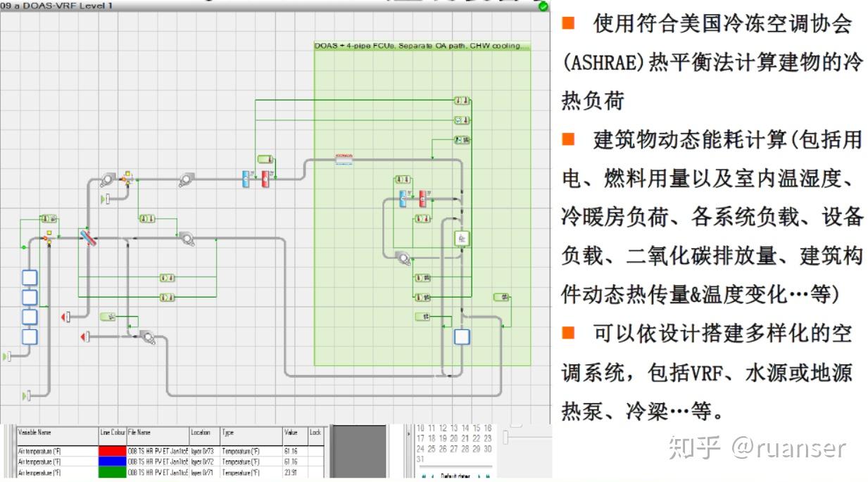868x482 pixels.
Task: Select the topmost blue room component on the left
Action: coord(29,277)
